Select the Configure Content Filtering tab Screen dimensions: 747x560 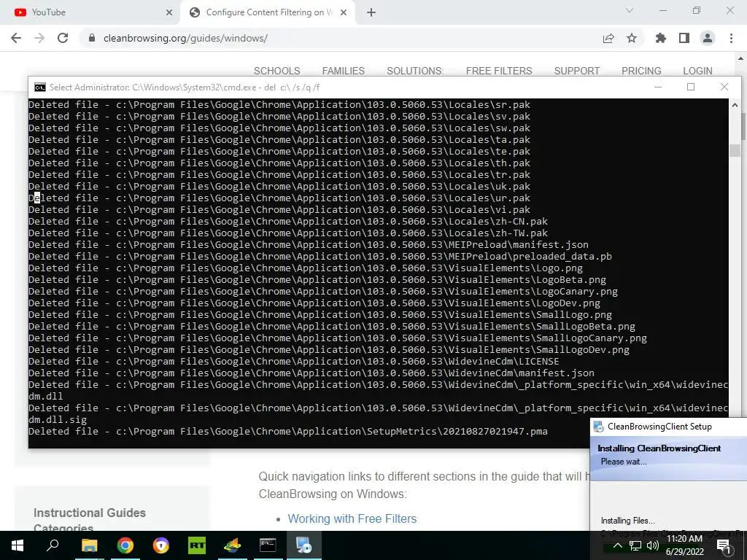coord(267,13)
